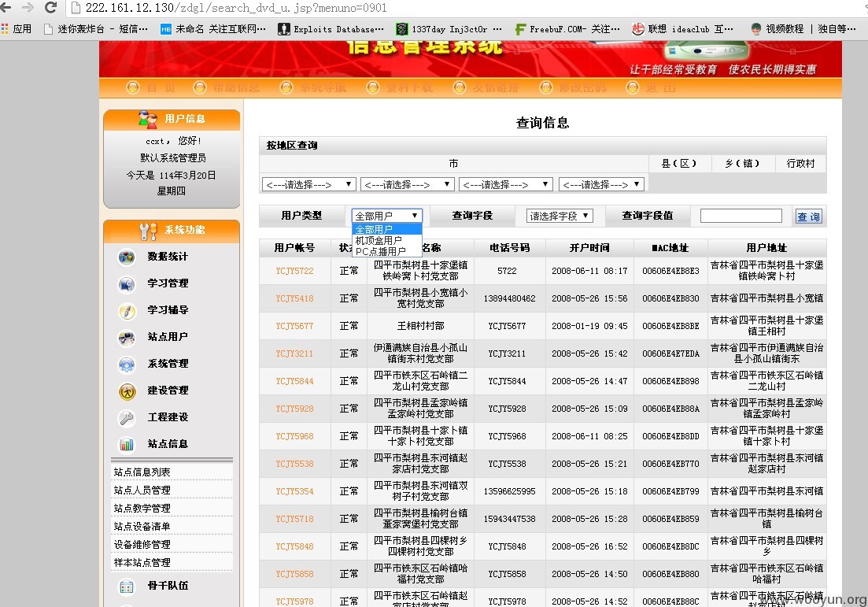Open user account YCJY5677
The height and width of the screenshot is (607, 868).
(294, 326)
